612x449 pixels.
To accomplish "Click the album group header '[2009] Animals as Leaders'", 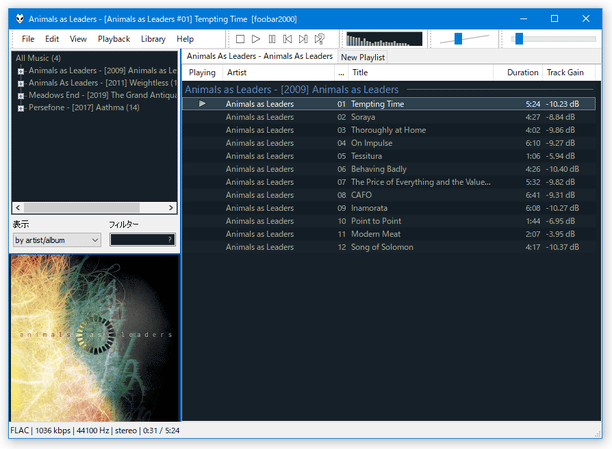I will pos(292,89).
